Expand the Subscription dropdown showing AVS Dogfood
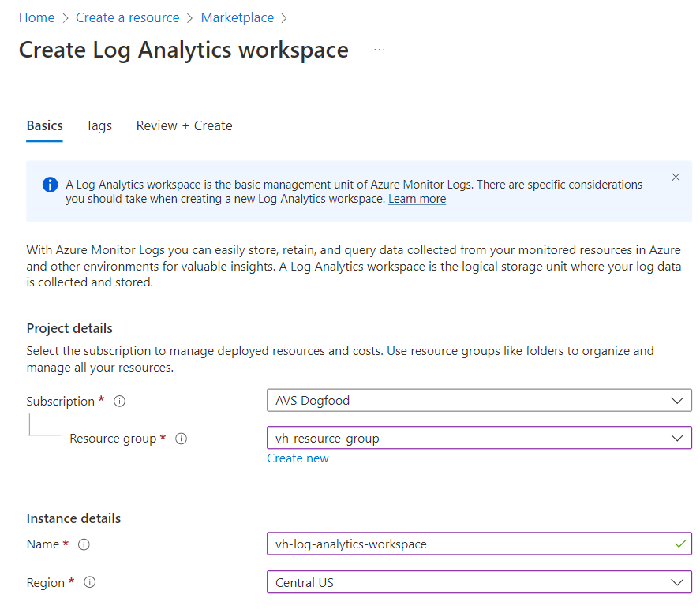Image resolution: width=700 pixels, height=613 pixels. pos(479,401)
